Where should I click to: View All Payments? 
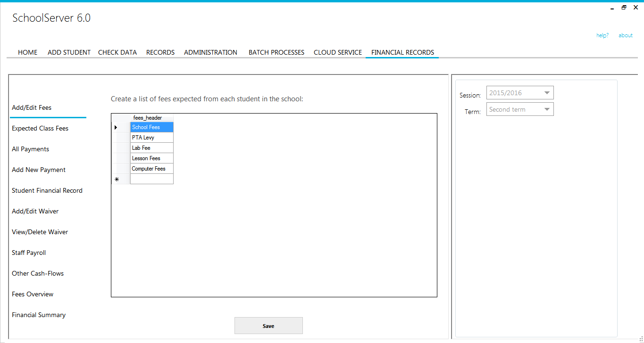[30, 149]
